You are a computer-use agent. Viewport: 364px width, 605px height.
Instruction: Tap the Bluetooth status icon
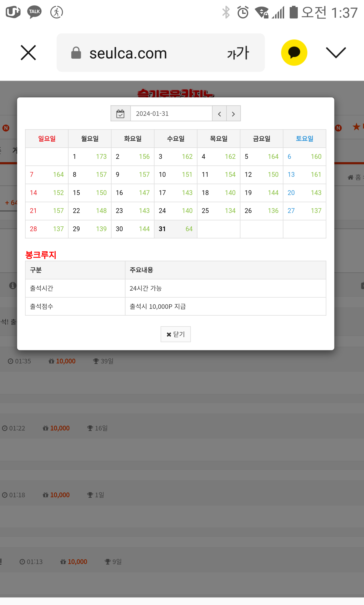point(226,12)
